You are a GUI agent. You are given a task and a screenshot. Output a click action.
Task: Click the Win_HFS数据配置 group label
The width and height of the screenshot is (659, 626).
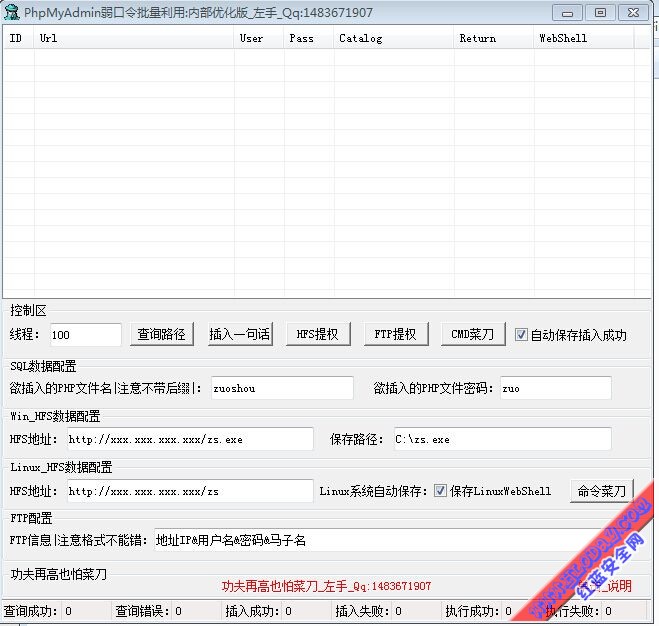pyautogui.click(x=55, y=416)
